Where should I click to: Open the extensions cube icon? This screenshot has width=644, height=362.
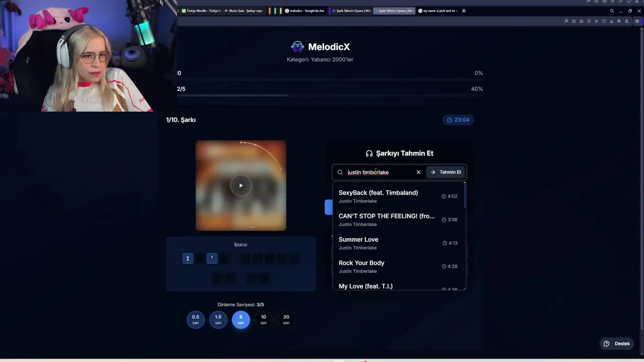[x=637, y=21]
